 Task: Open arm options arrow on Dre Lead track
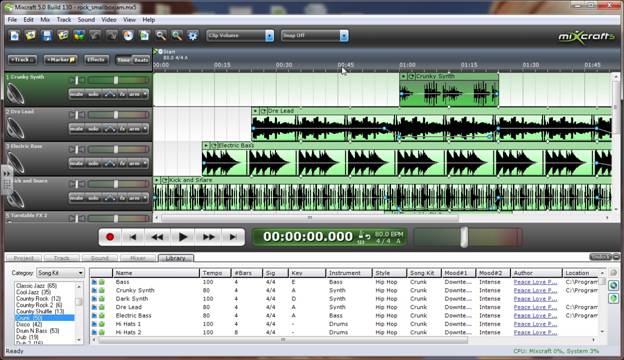tap(145, 129)
